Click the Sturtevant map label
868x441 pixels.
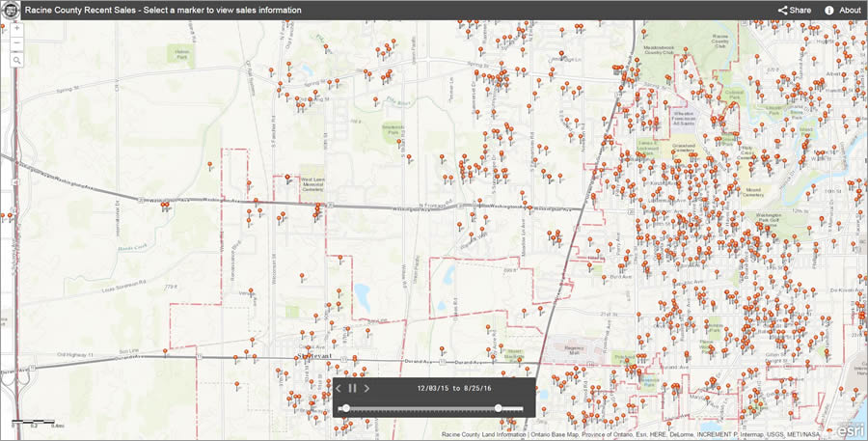pos(313,355)
